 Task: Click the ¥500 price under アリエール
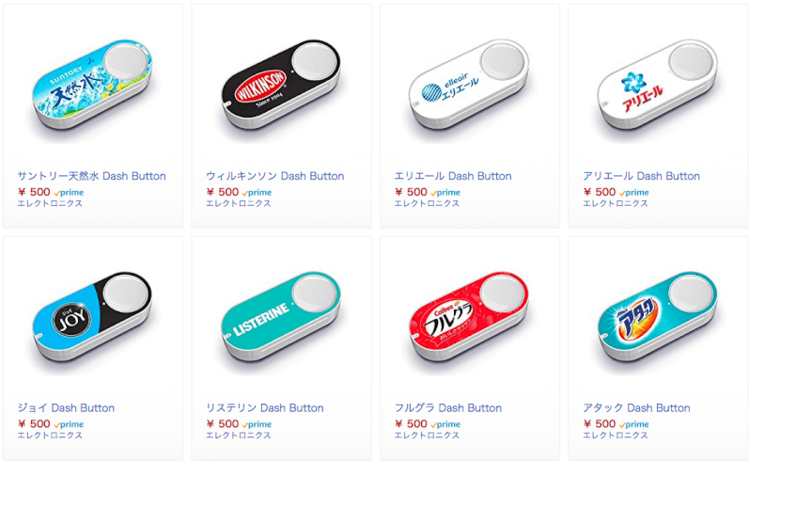(600, 192)
